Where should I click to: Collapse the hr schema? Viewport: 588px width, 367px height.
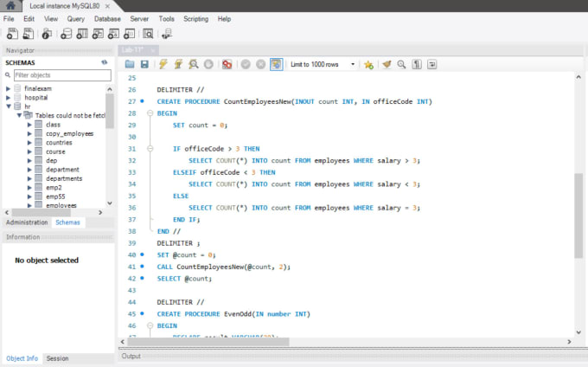coord(8,106)
